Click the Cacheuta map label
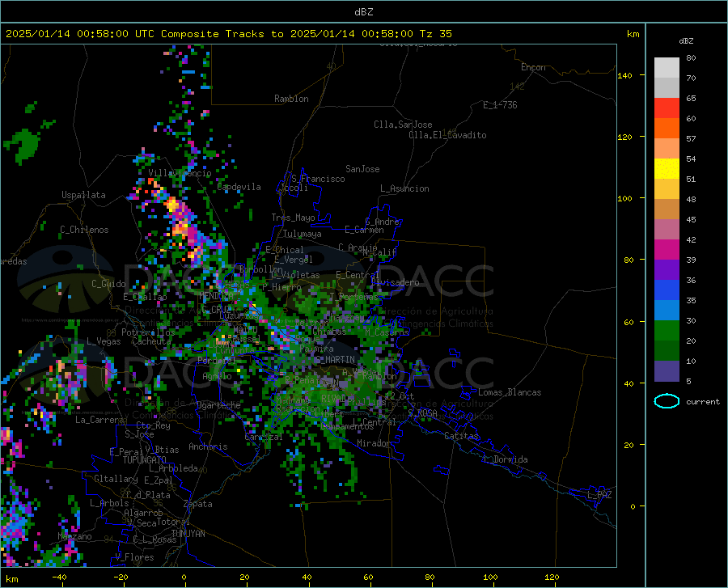 [x=151, y=341]
